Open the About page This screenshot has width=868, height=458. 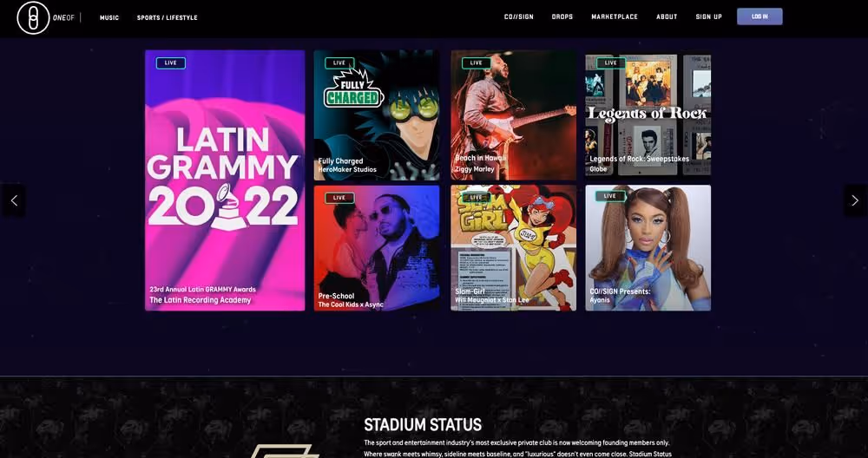click(x=667, y=17)
